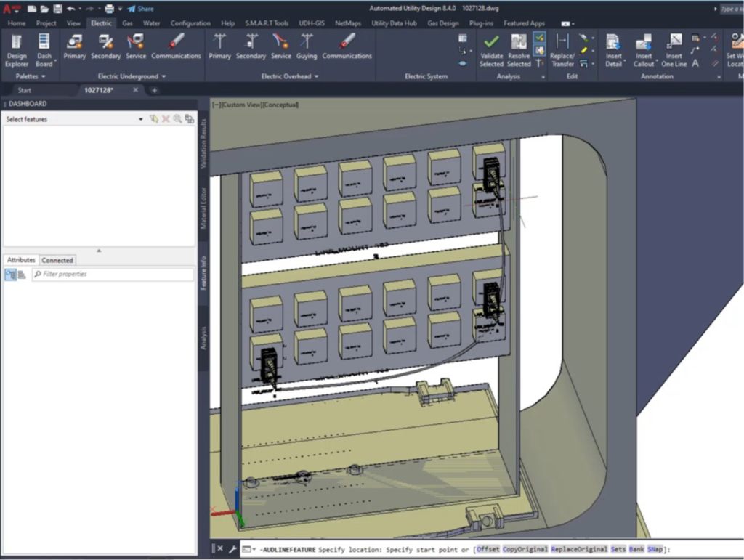Choose the Bank command option
The width and height of the screenshot is (744, 560).
(x=636, y=549)
